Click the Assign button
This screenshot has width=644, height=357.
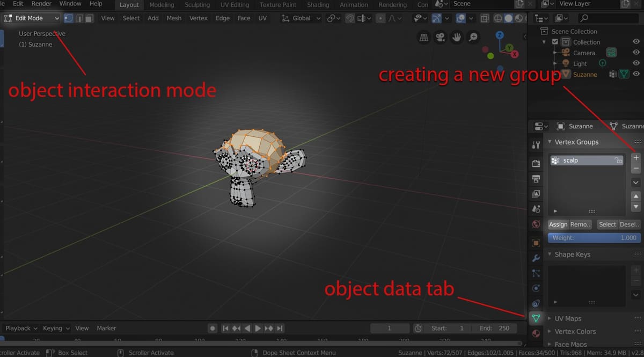point(558,224)
